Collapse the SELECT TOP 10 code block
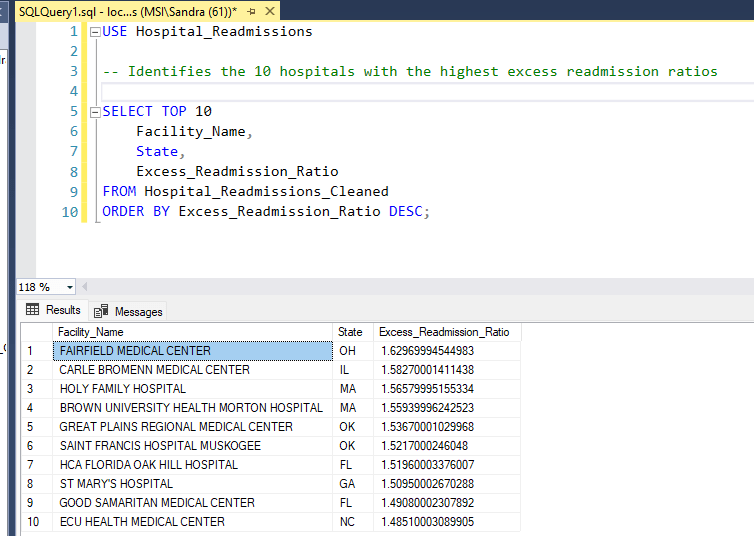The height and width of the screenshot is (536, 754). tap(95, 112)
